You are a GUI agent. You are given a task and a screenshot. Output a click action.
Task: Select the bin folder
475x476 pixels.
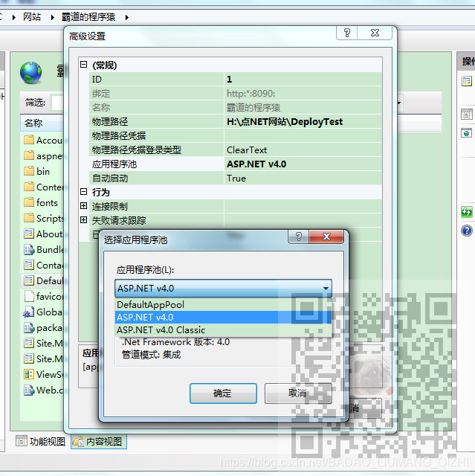coord(36,171)
